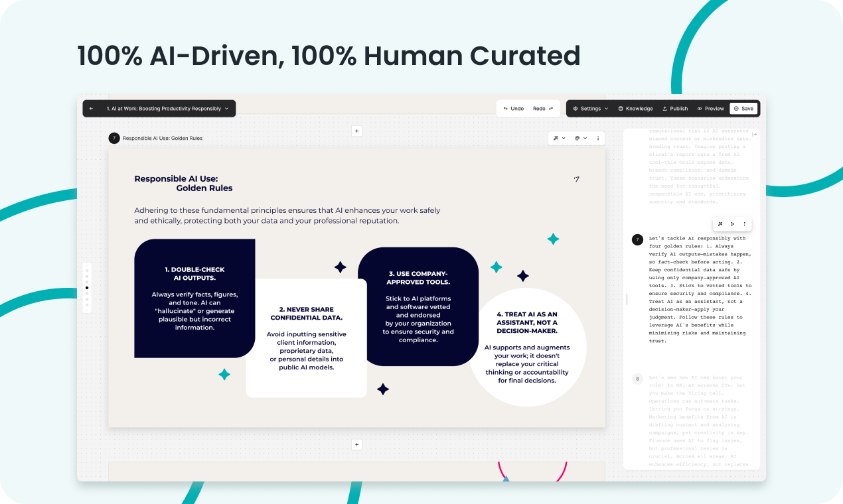Screen dimensions: 843x504
Task: Click the narration 8 number badge
Action: coord(637,379)
